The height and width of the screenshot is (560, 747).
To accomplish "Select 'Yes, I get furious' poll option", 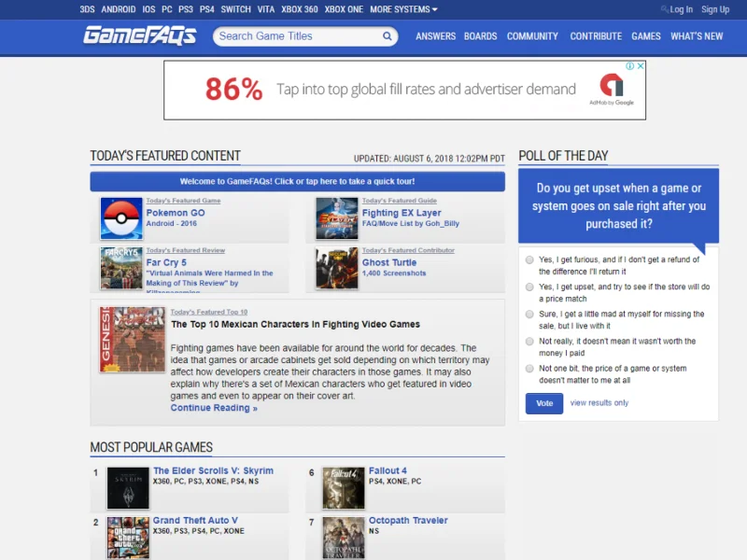I will 529,259.
